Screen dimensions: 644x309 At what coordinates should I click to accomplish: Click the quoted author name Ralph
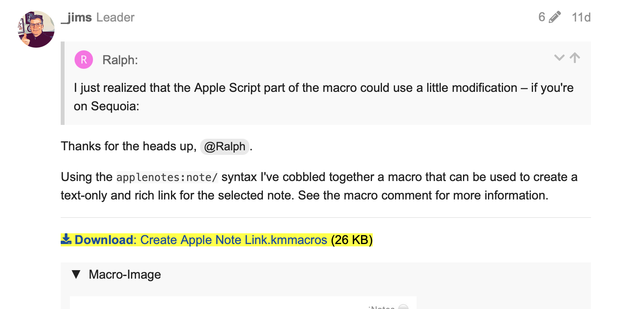(x=120, y=60)
